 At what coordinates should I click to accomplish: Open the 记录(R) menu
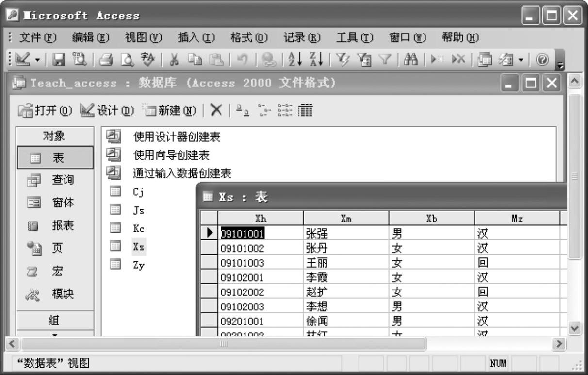302,37
